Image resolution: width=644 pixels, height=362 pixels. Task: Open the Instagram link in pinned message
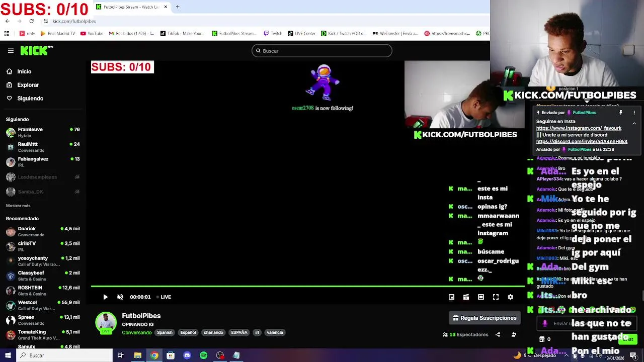(x=579, y=128)
